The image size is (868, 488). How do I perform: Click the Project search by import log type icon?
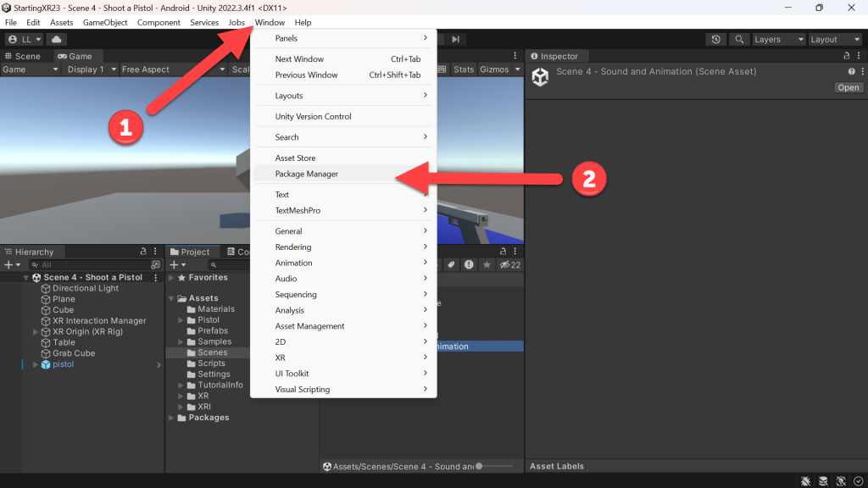coord(469,265)
